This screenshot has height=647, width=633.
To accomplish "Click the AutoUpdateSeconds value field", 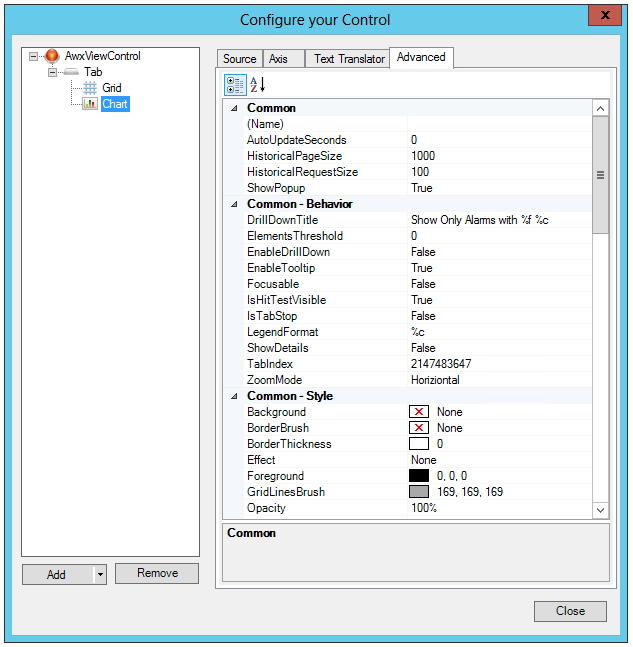I will (x=500, y=140).
